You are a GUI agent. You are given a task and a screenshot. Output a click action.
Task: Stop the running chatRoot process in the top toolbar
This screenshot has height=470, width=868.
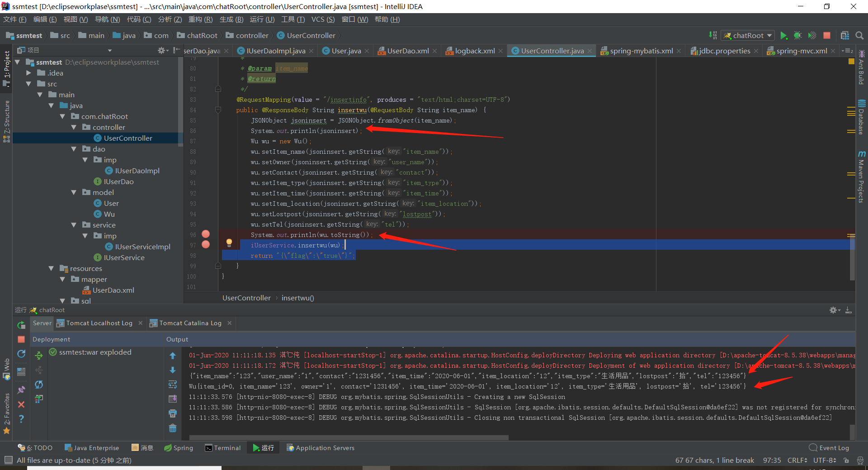point(827,35)
